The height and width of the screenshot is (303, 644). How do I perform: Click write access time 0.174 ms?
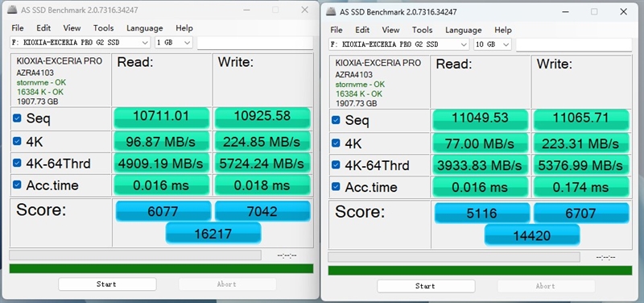click(581, 187)
